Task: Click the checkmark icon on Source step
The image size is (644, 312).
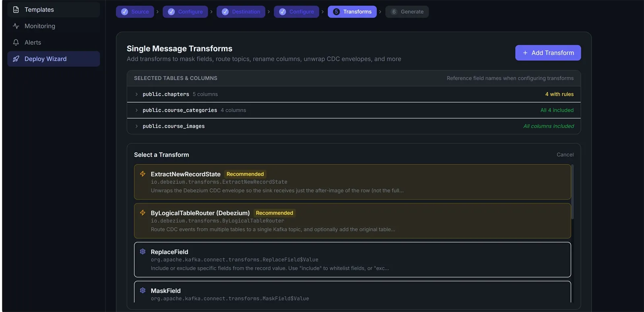Action: tap(125, 12)
